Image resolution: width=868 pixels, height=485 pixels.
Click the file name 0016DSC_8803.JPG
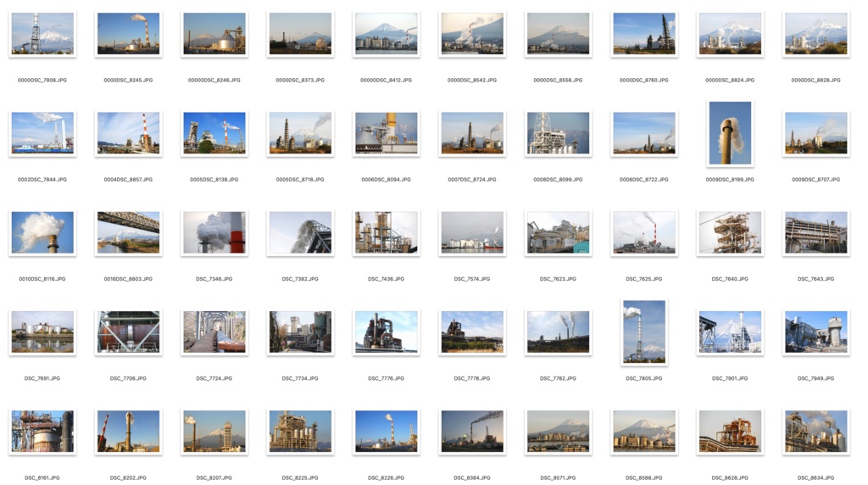(x=129, y=279)
